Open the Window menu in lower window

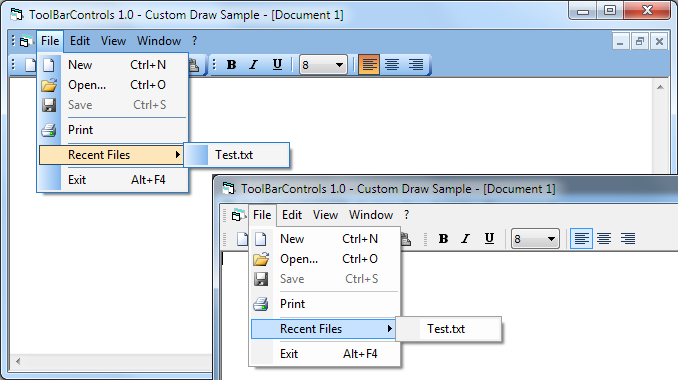[371, 215]
